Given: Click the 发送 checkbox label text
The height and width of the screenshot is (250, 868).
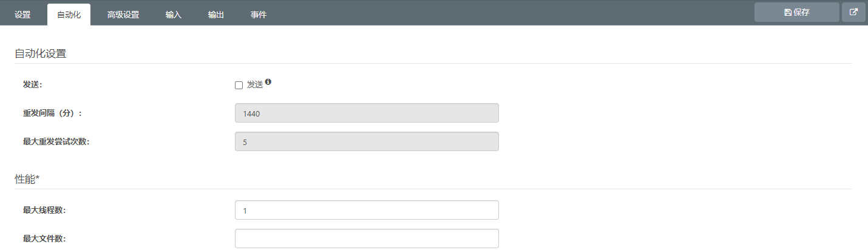Looking at the screenshot, I should click(255, 85).
